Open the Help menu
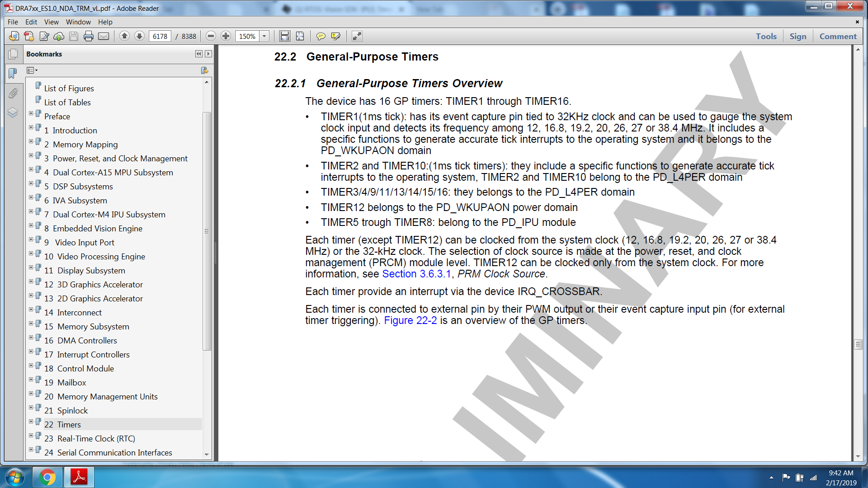 pos(105,22)
